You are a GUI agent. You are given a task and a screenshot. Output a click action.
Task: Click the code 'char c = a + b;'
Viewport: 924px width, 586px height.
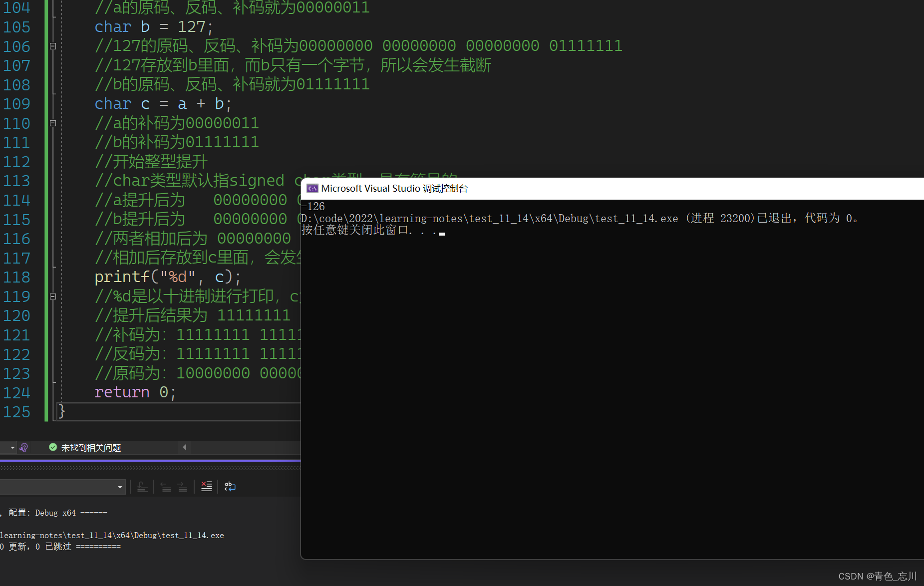(x=163, y=104)
